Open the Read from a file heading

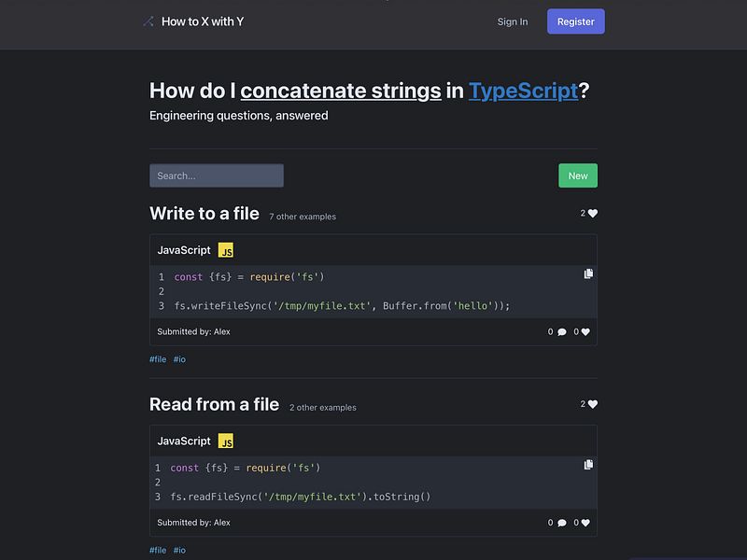coord(215,404)
